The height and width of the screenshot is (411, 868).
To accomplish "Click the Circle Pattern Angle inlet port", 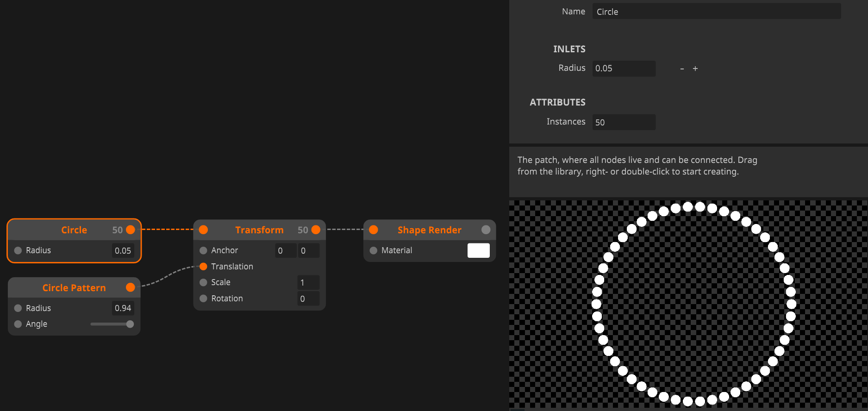I will (18, 324).
